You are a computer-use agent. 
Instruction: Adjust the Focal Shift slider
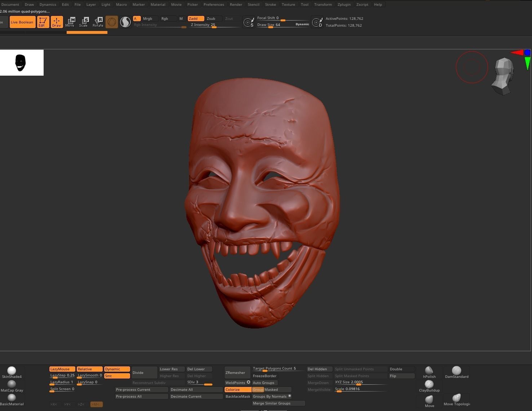(x=283, y=18)
